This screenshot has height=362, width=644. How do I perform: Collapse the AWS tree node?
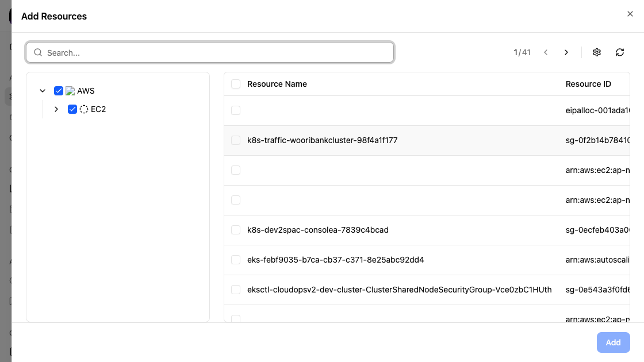click(x=43, y=91)
